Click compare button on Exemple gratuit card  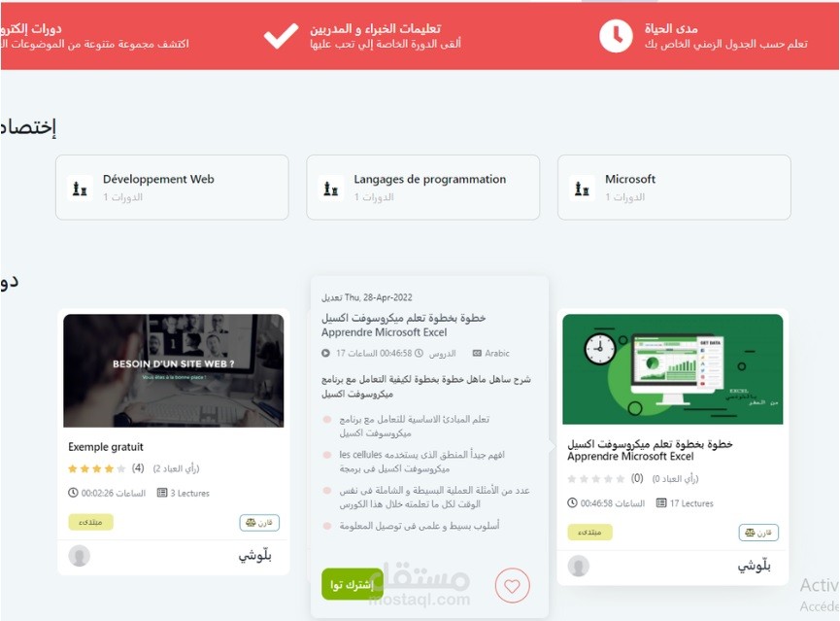(259, 522)
